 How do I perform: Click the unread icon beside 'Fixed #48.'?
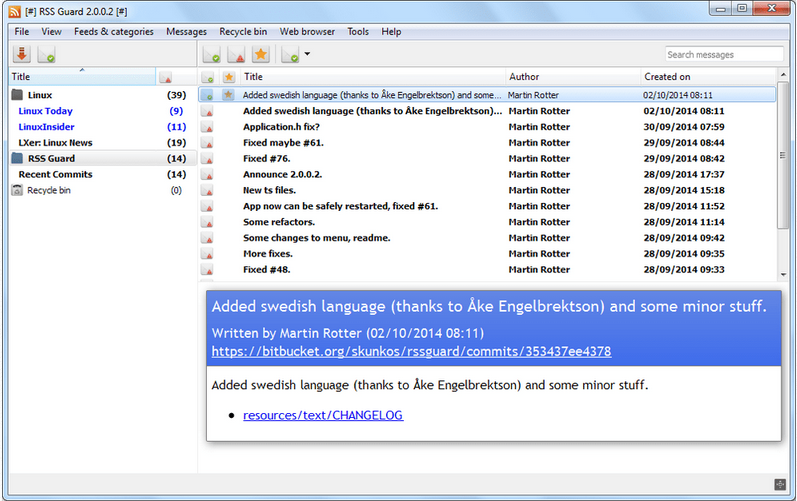tap(207, 270)
